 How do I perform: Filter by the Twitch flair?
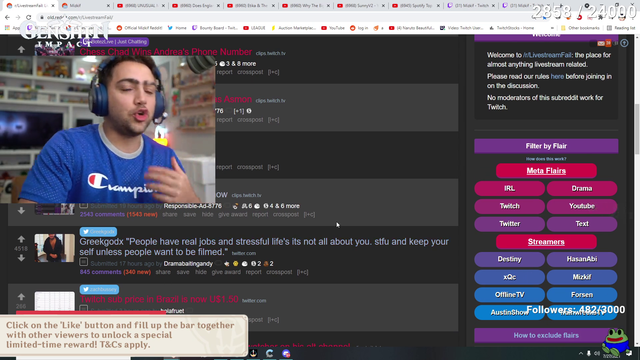(x=509, y=206)
